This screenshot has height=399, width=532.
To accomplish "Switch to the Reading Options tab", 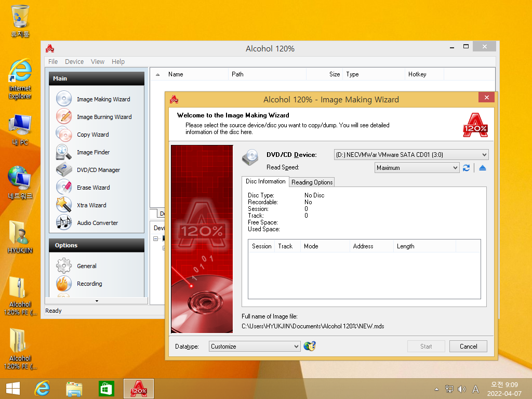I will (312, 182).
